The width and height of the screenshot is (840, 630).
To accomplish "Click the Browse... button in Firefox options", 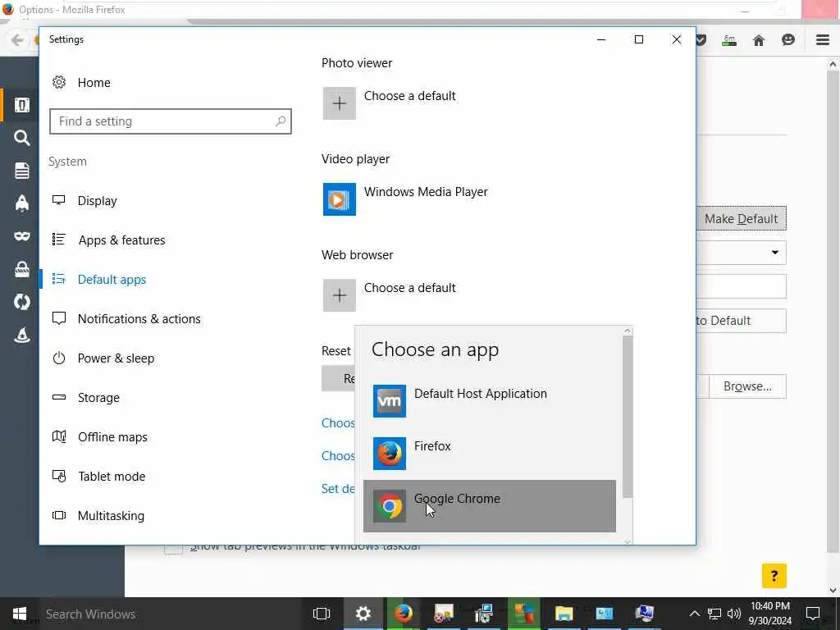I will pyautogui.click(x=747, y=386).
